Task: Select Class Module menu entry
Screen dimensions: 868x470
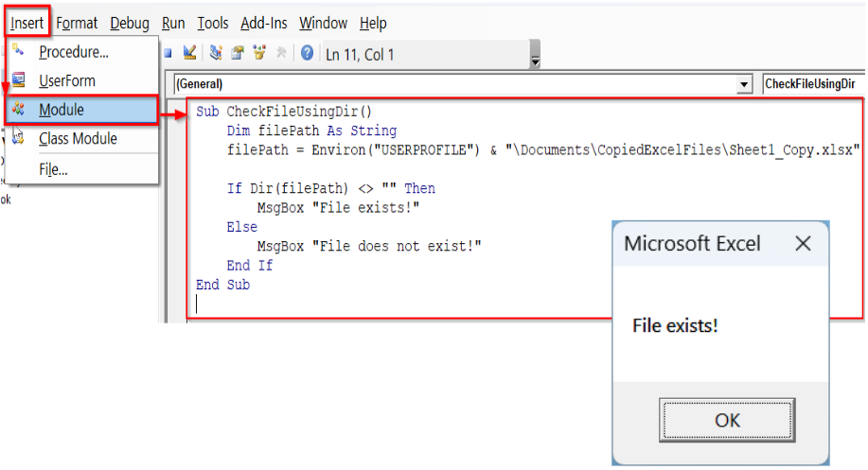Action: click(x=78, y=139)
